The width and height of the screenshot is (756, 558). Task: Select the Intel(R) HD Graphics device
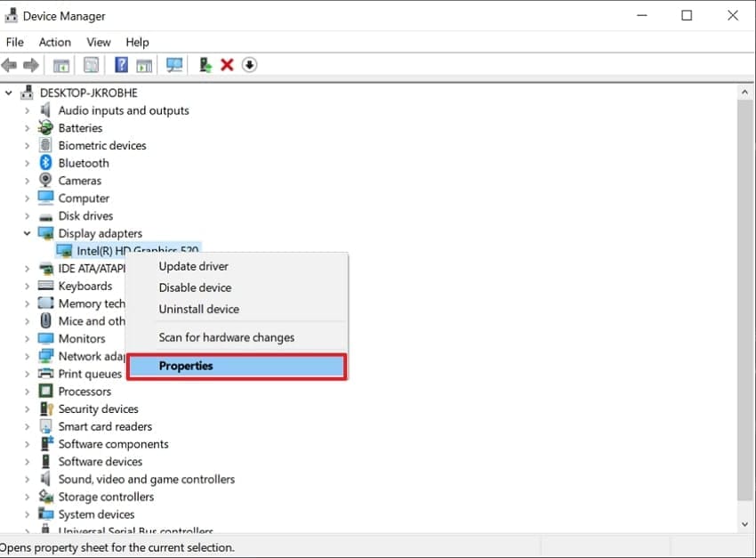pyautogui.click(x=128, y=248)
